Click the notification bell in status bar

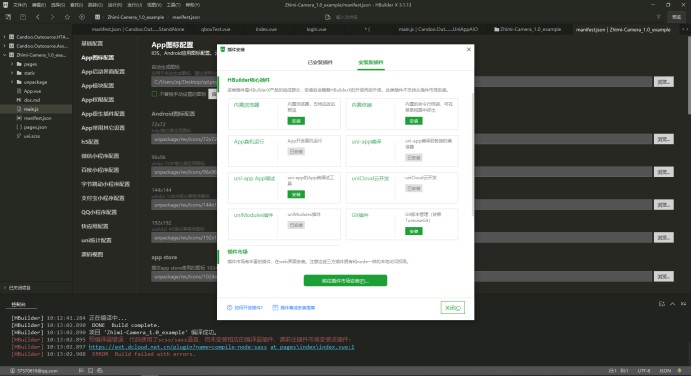(x=679, y=371)
